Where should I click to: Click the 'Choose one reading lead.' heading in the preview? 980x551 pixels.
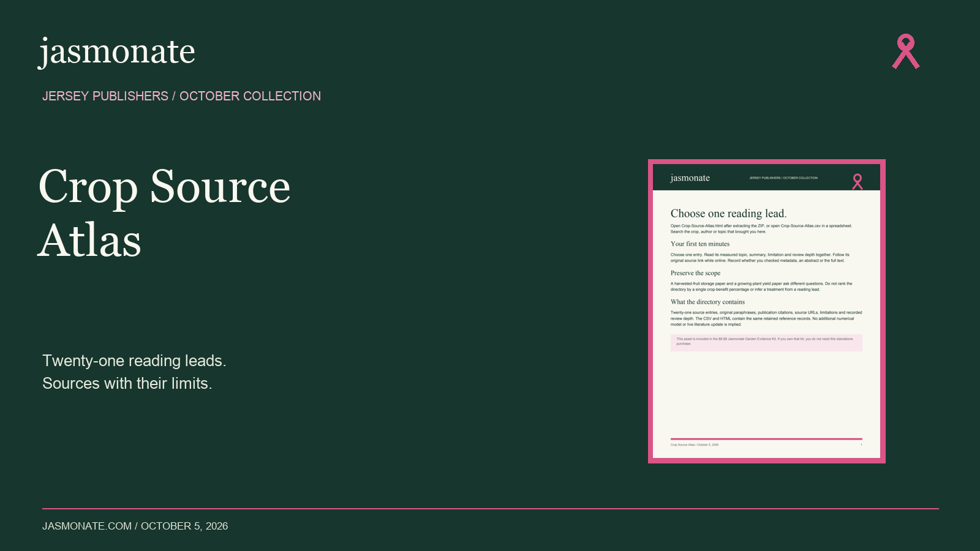(728, 214)
